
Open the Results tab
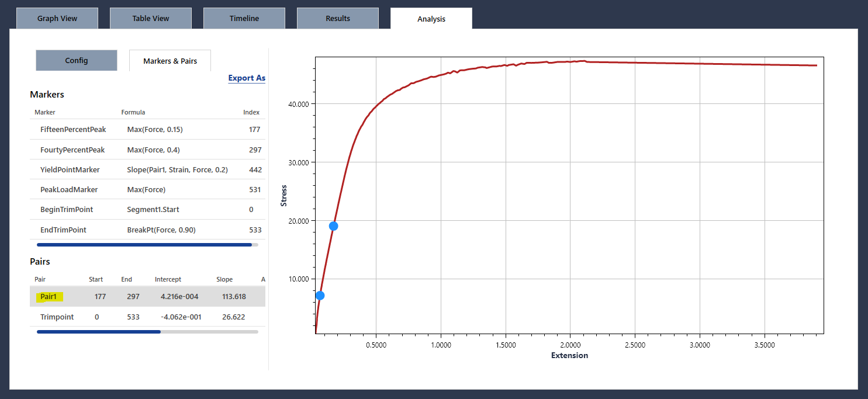pyautogui.click(x=338, y=18)
